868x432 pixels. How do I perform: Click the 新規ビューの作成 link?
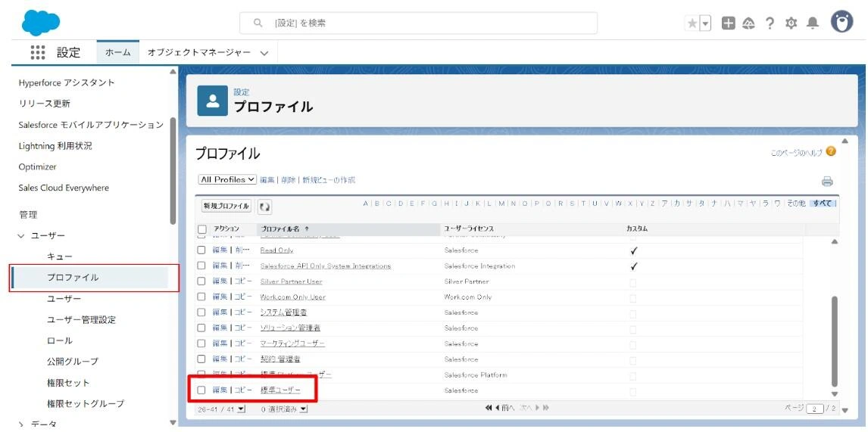(329, 180)
